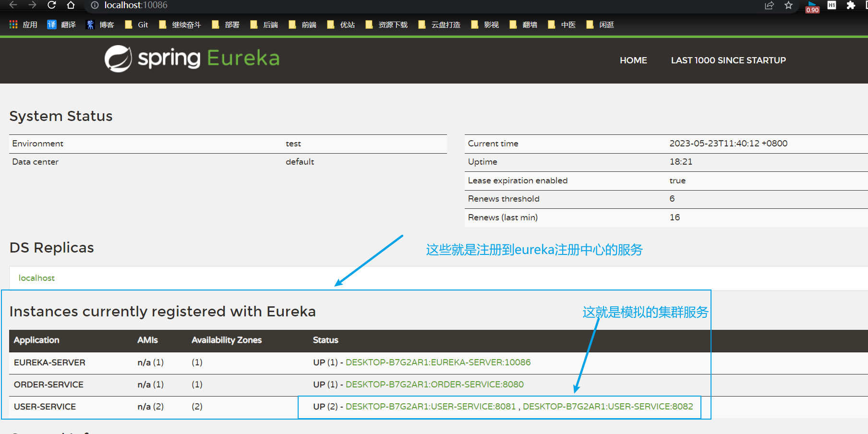This screenshot has height=434, width=868.
Task: Bookmark this page with the star icon
Action: click(788, 5)
